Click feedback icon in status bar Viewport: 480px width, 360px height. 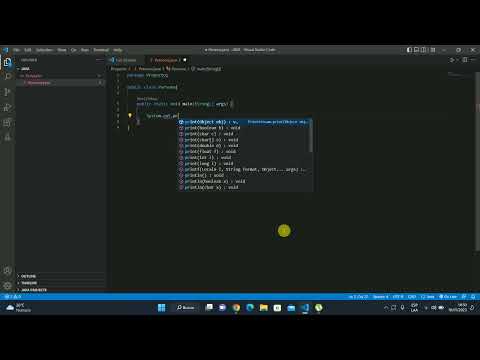464,297
